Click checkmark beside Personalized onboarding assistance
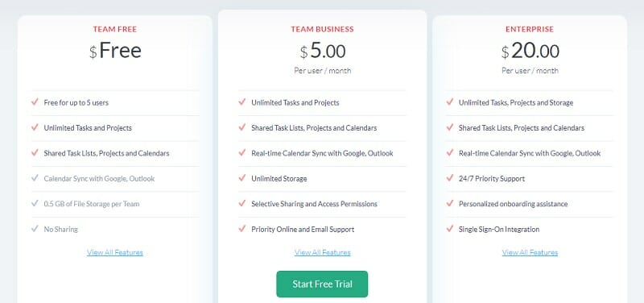 click(450, 203)
